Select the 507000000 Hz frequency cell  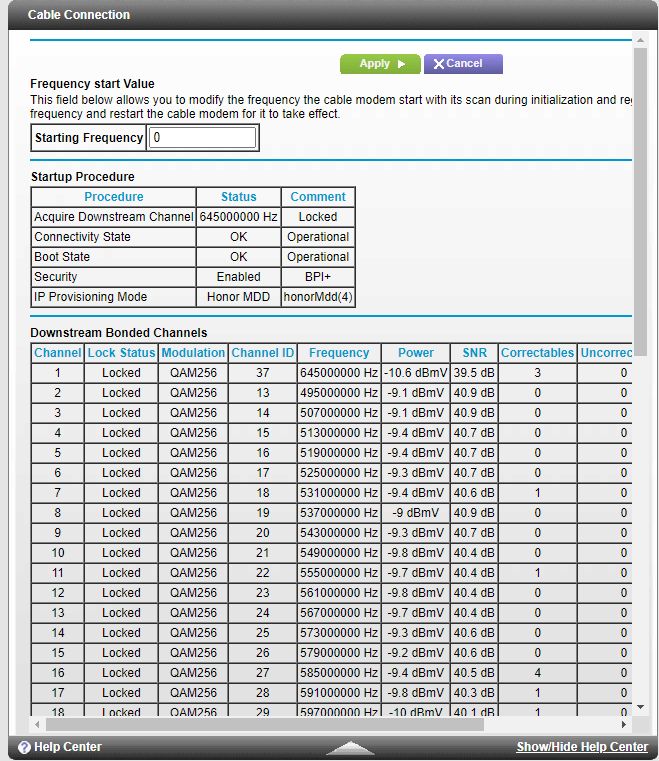coord(339,413)
